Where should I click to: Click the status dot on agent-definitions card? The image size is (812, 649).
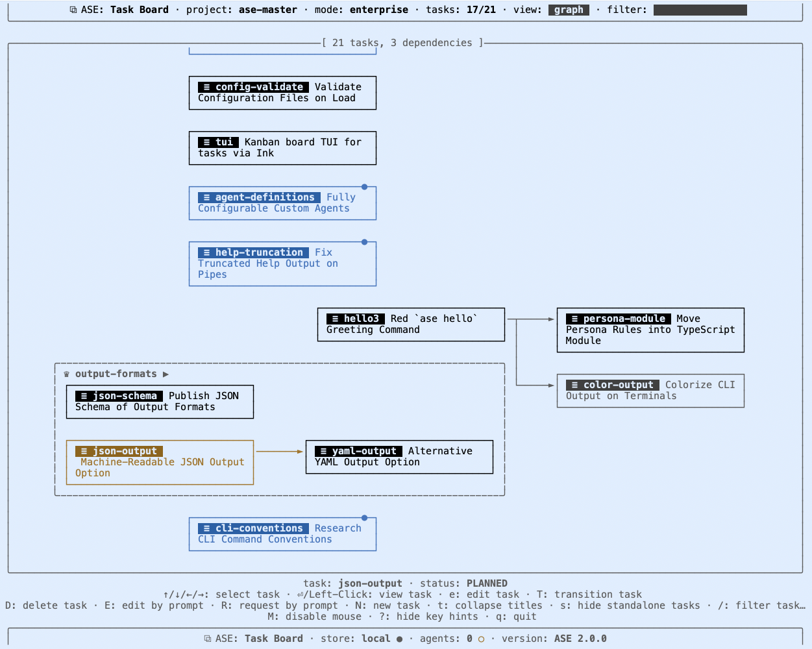[x=364, y=187]
